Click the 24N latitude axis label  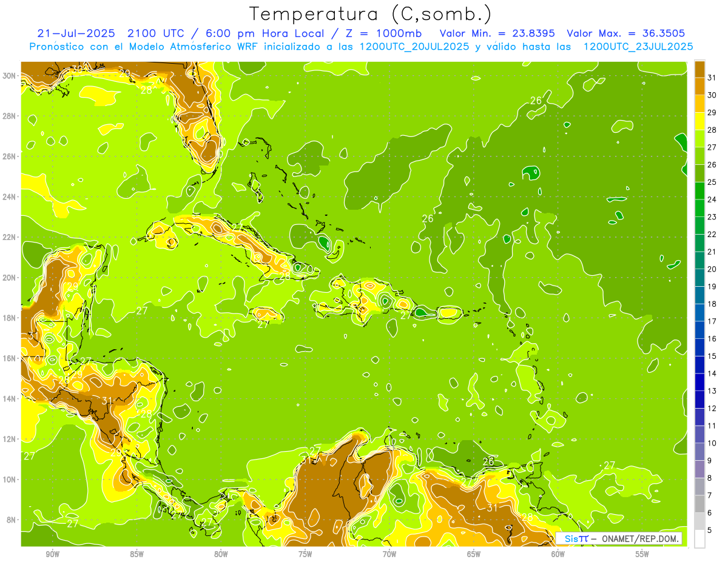click(x=9, y=197)
